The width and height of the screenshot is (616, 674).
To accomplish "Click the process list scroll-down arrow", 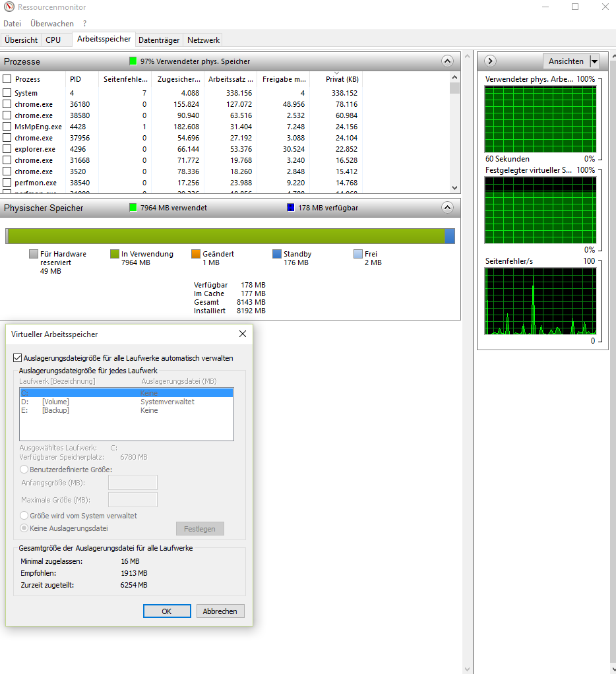I will [x=454, y=188].
